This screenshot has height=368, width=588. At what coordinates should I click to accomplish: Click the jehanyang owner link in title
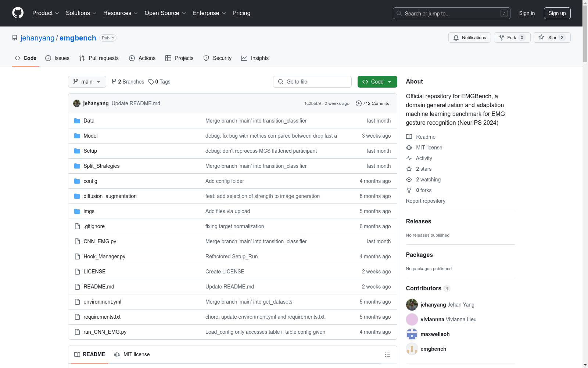(x=37, y=38)
